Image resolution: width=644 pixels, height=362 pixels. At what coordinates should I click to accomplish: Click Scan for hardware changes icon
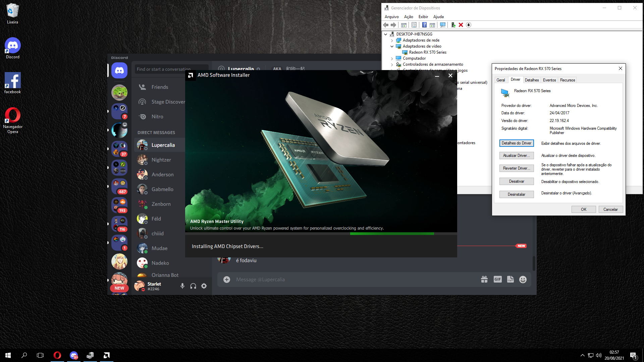pos(443,25)
